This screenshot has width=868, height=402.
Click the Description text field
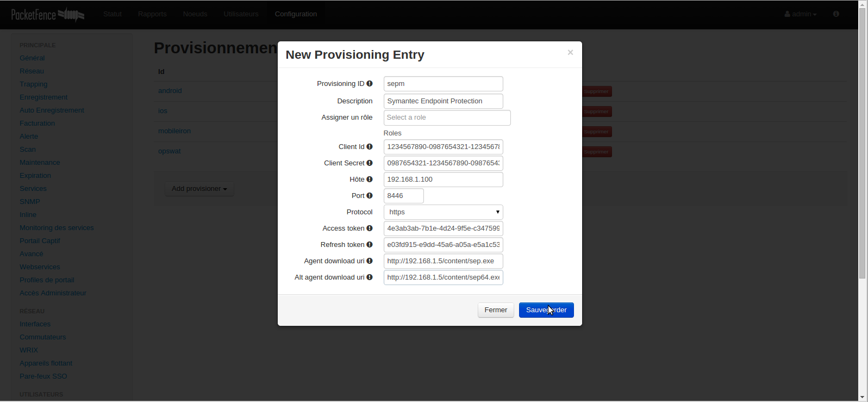[443, 101]
